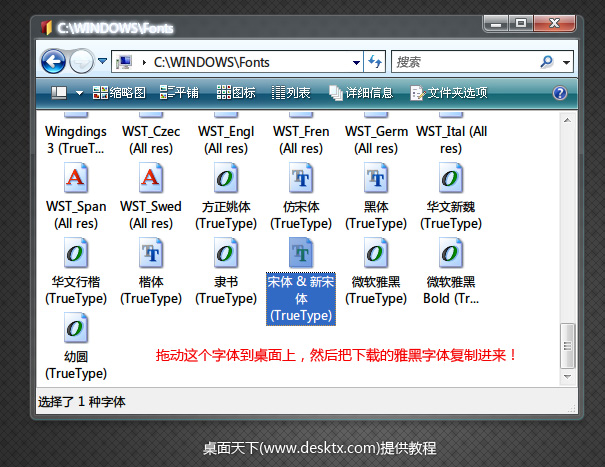Select the 华文行楷 font icon
Image resolution: width=605 pixels, height=467 pixels.
coord(76,253)
